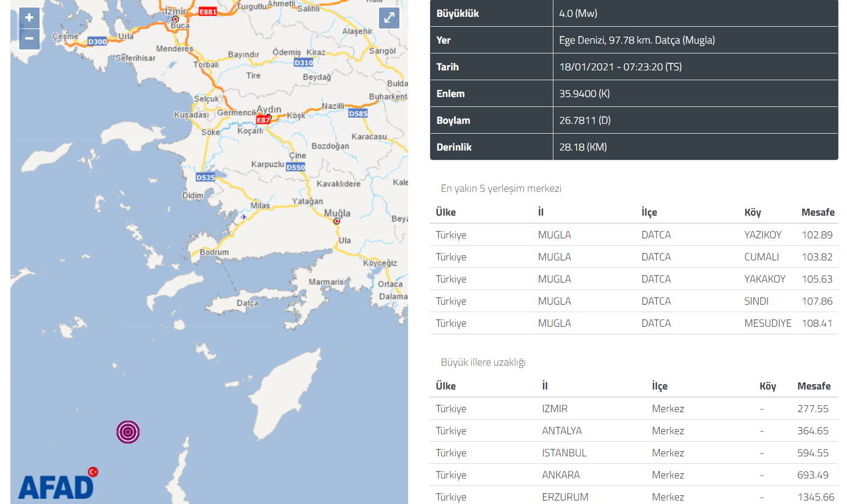Click the airport icon near Milas
847x504 pixels.
click(243, 217)
